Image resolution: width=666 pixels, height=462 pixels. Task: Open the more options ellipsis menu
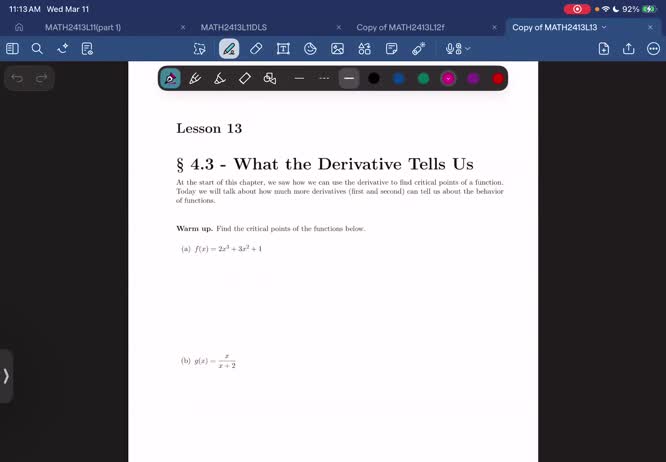click(x=653, y=49)
